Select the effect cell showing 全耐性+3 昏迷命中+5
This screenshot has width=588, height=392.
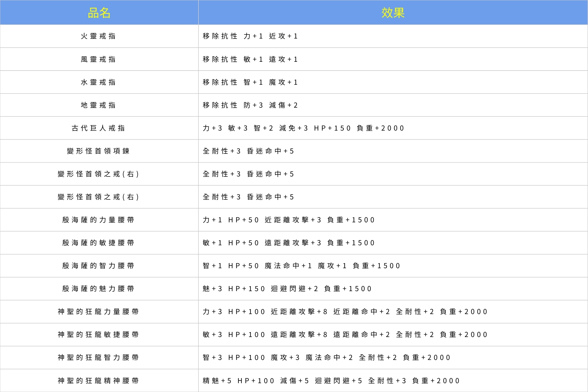(248, 151)
